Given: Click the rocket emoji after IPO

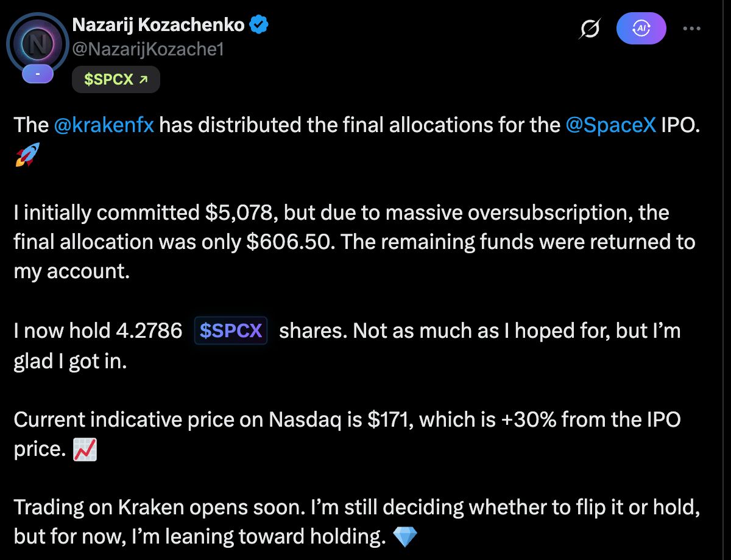Looking at the screenshot, I should [26, 155].
